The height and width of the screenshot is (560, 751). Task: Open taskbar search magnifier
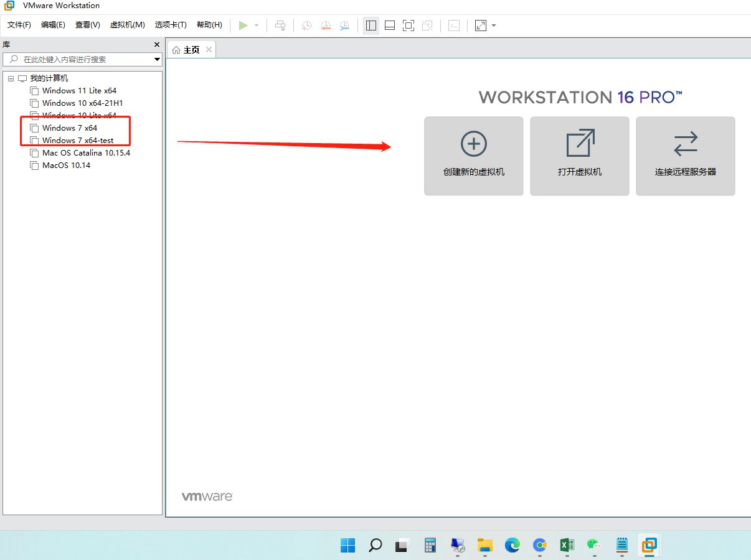tap(375, 545)
